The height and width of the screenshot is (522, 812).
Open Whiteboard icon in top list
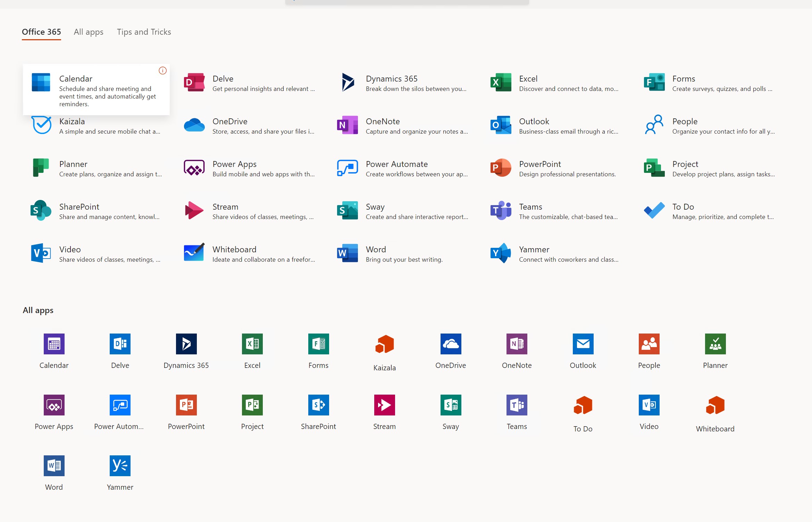click(x=194, y=252)
